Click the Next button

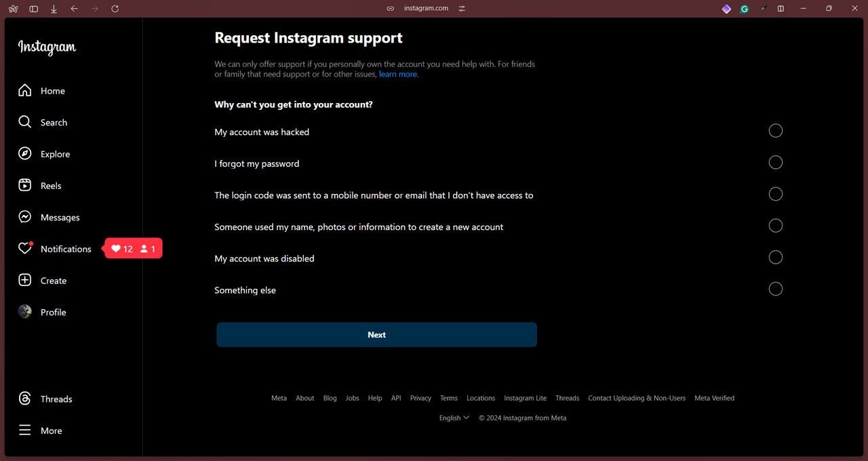click(x=376, y=335)
